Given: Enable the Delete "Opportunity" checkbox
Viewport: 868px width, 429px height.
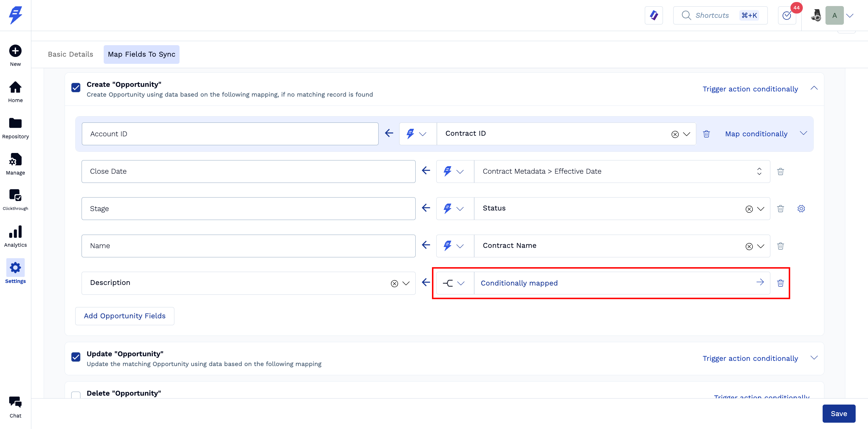Looking at the screenshot, I should point(76,394).
